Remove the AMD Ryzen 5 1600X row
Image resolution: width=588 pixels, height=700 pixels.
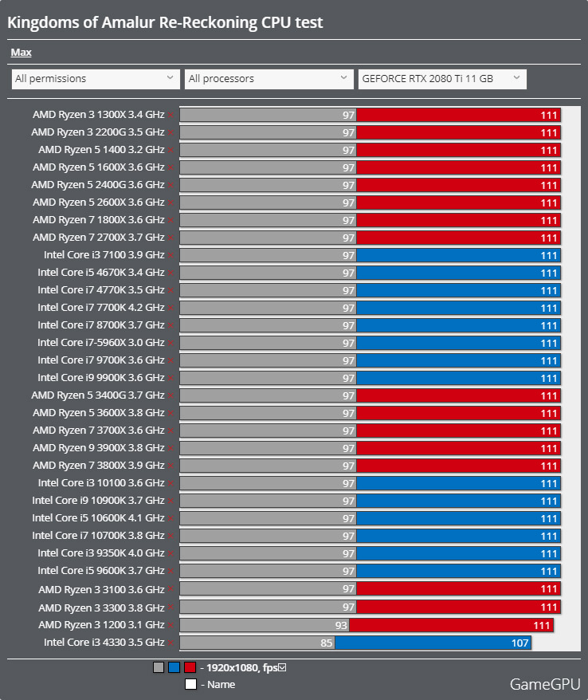[171, 167]
